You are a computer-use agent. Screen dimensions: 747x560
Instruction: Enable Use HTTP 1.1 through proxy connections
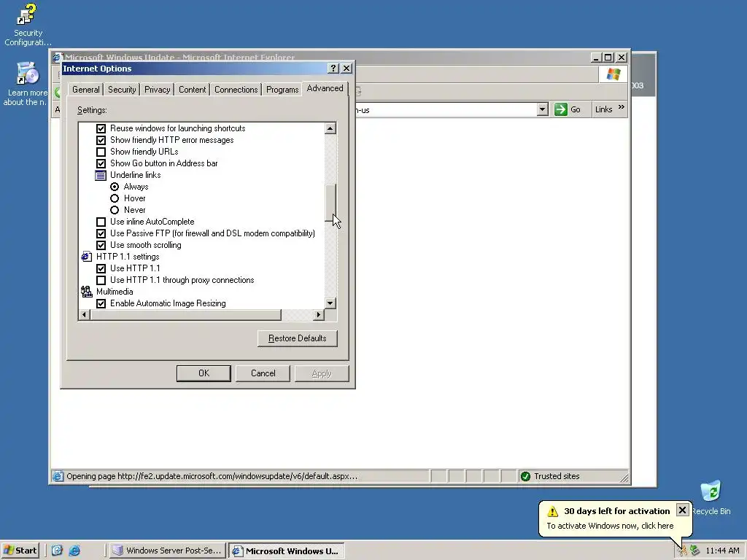coord(101,280)
